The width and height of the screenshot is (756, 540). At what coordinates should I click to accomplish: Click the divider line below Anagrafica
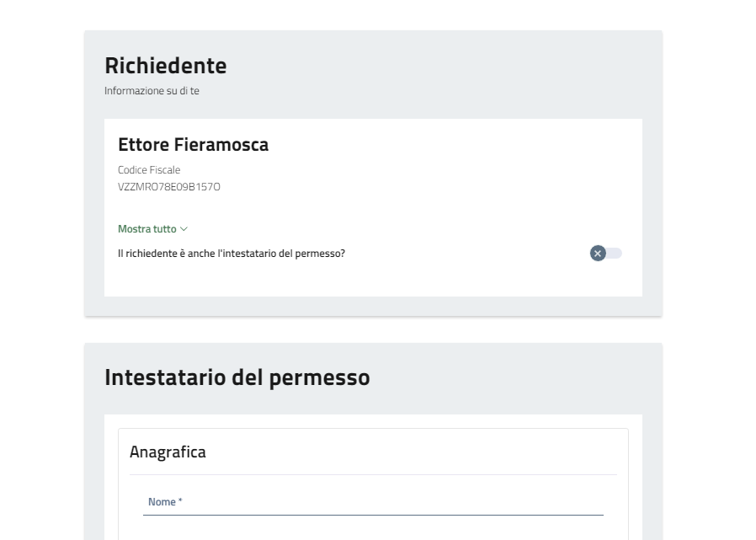[373, 474]
